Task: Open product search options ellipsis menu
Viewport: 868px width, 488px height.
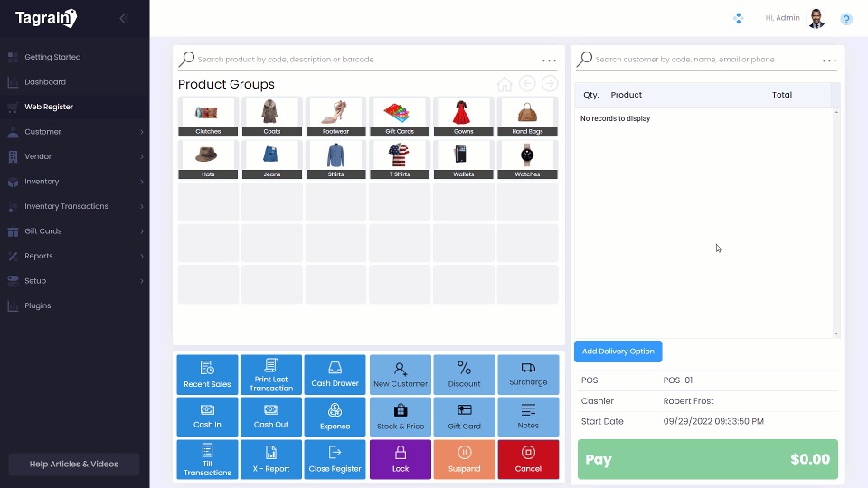Action: coord(549,61)
